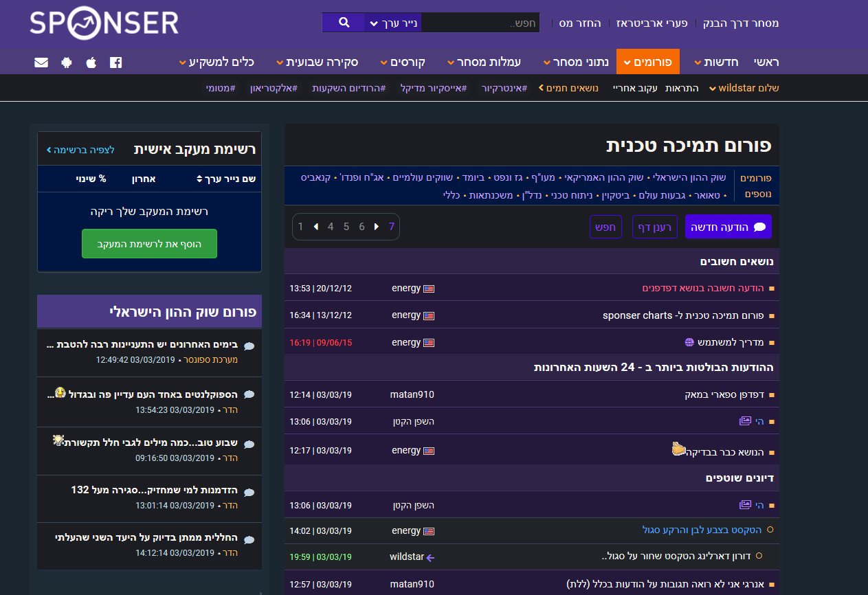Click the search input field
The image size is (868, 595).
[x=480, y=23]
